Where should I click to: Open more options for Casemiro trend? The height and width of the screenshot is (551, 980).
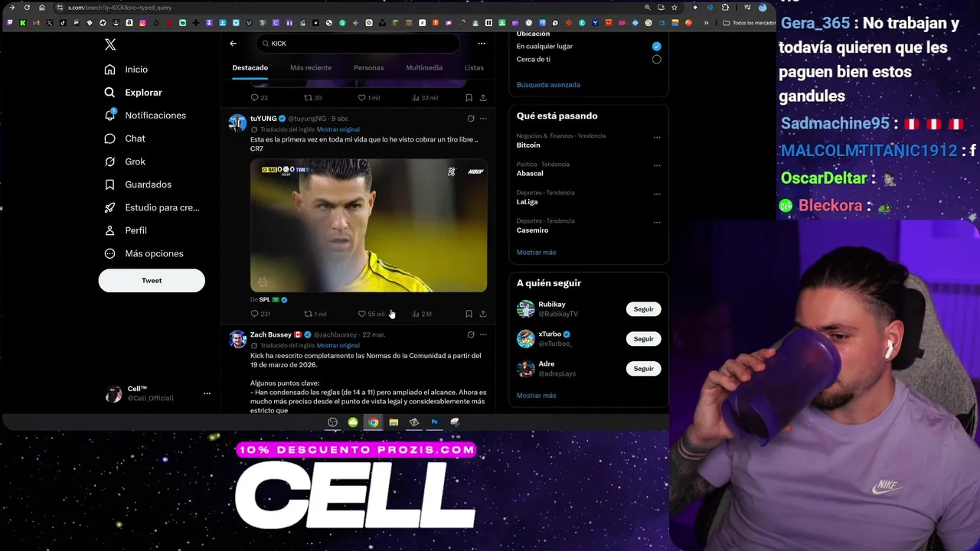pos(657,223)
